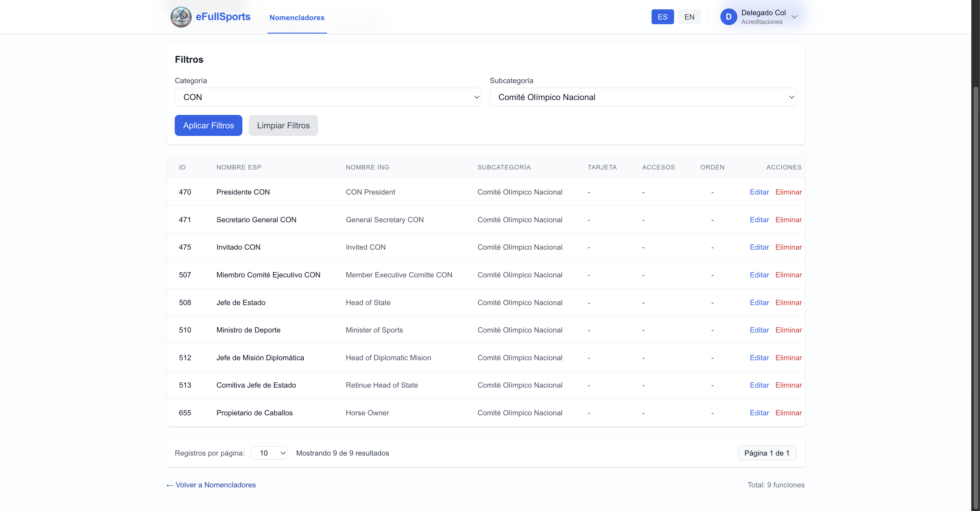
Task: Switch language to ES
Action: pos(662,17)
